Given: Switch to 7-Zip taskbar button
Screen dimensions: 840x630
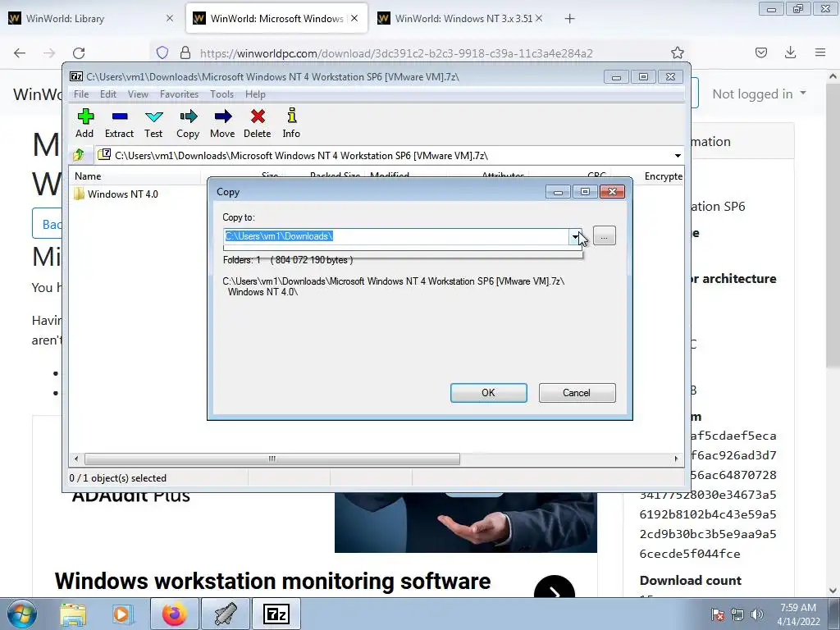Looking at the screenshot, I should click(276, 614).
